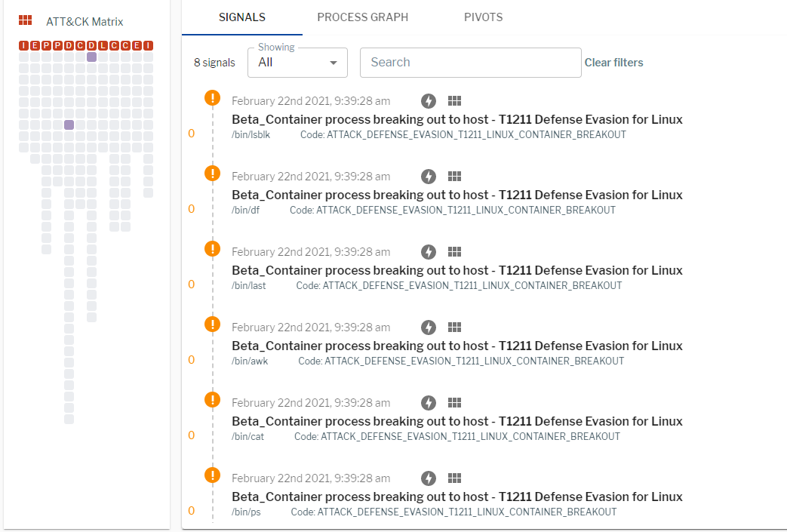787x532 pixels.
Task: Click the purple highlighted cell in matrix top row
Action: coord(91,57)
